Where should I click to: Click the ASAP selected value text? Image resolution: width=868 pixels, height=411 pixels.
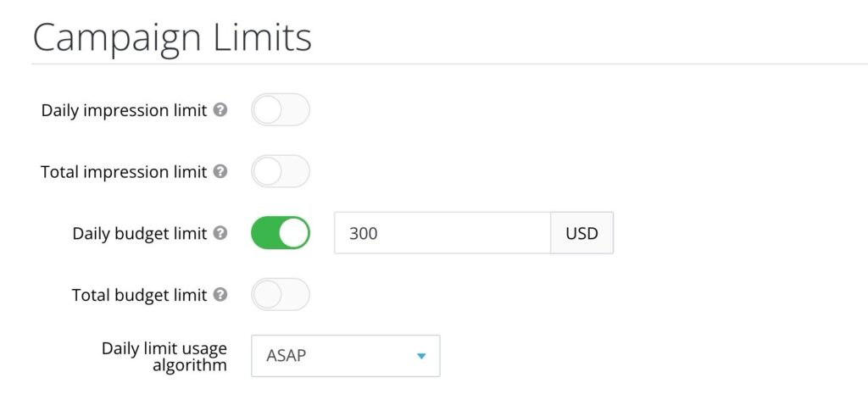[x=286, y=356]
